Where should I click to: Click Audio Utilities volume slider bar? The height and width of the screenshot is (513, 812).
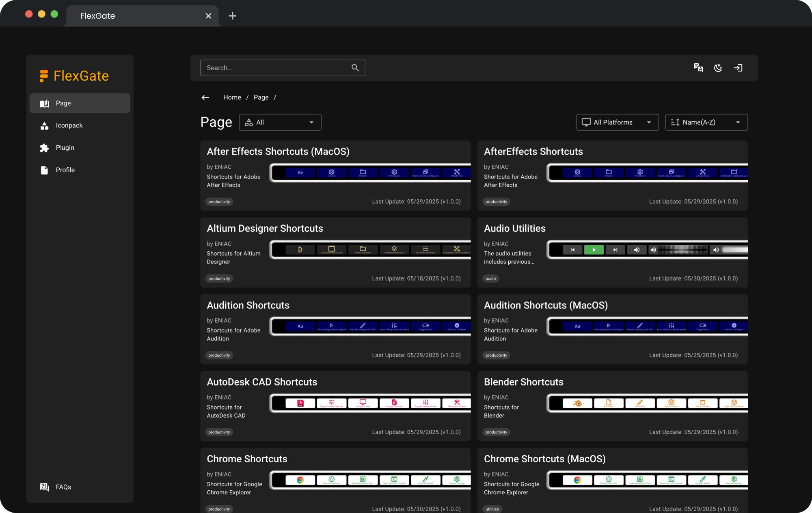pos(735,250)
